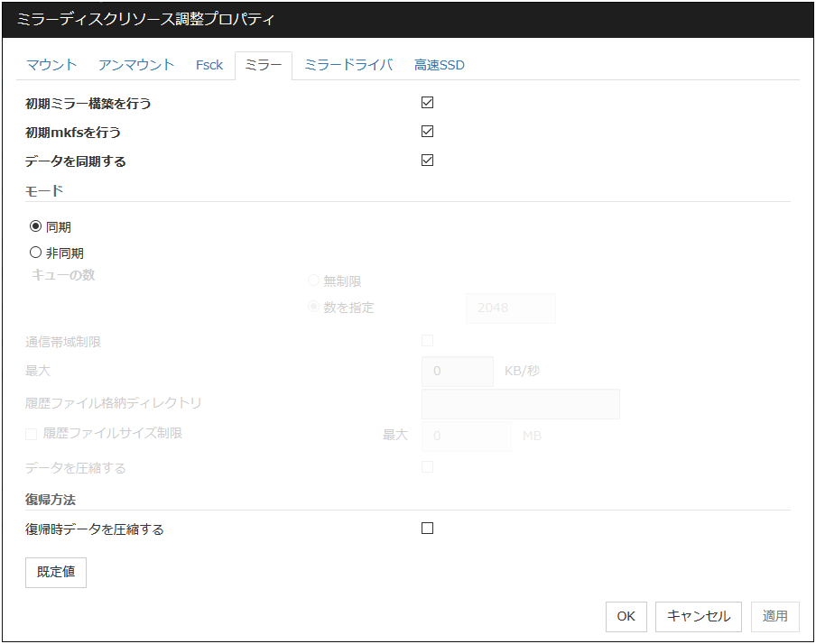
Task: Click the queue count field showing 2048
Action: (x=511, y=308)
